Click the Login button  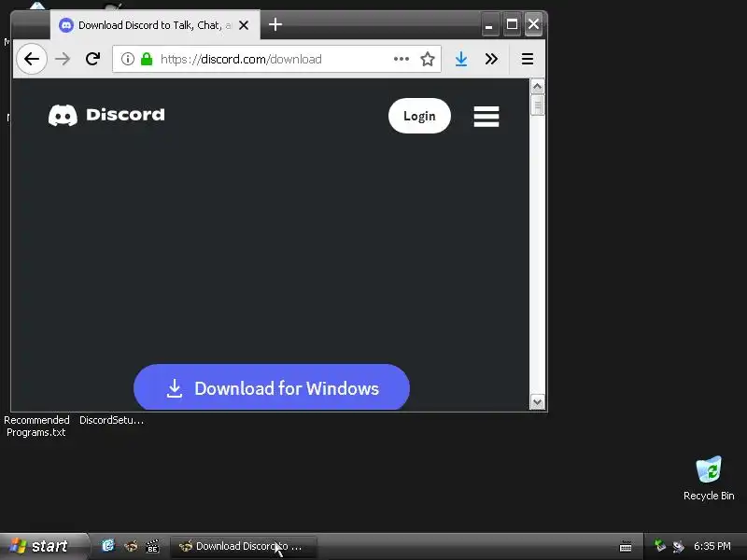[419, 116]
